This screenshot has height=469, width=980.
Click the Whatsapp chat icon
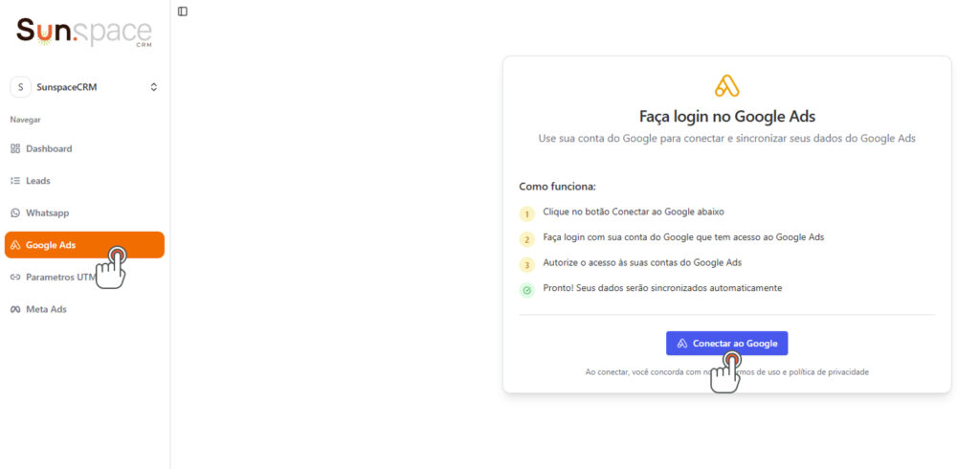point(15,212)
